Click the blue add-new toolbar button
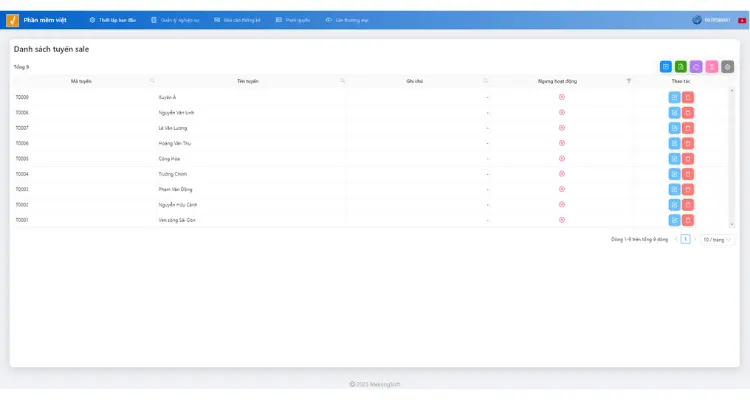The width and height of the screenshot is (750, 400). [x=666, y=67]
